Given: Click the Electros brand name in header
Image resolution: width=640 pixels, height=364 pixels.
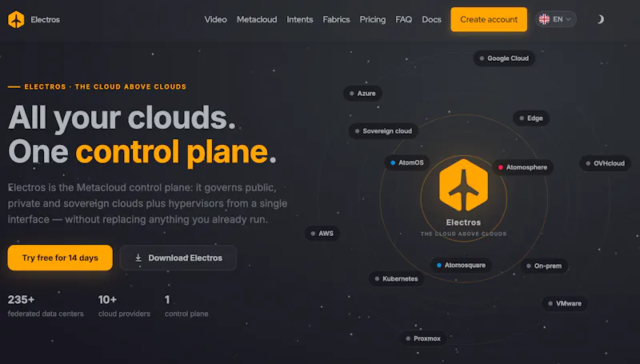Looking at the screenshot, I should (x=45, y=19).
